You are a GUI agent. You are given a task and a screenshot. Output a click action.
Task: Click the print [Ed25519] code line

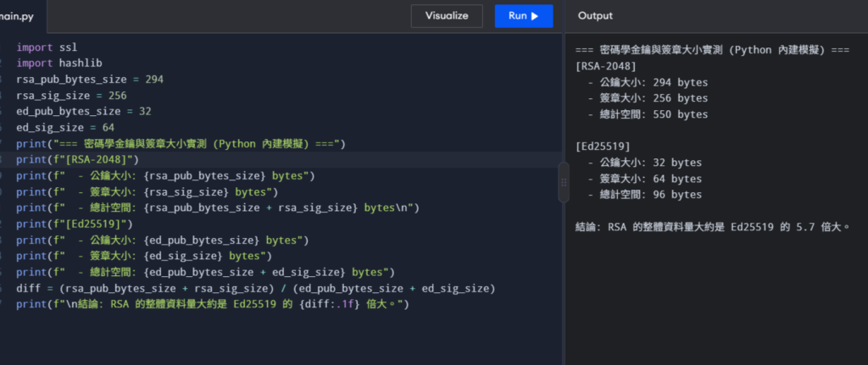pyautogui.click(x=75, y=224)
